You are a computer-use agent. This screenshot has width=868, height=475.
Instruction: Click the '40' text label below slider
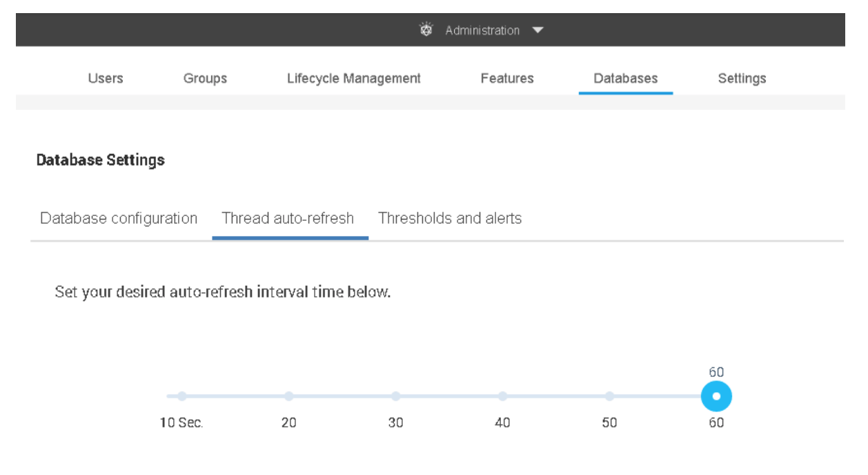[503, 424]
